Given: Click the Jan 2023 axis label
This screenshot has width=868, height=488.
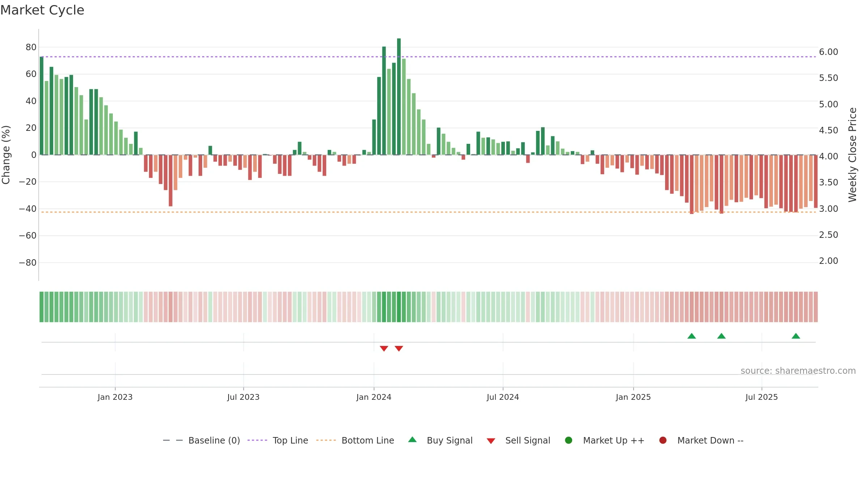Looking at the screenshot, I should point(115,397).
